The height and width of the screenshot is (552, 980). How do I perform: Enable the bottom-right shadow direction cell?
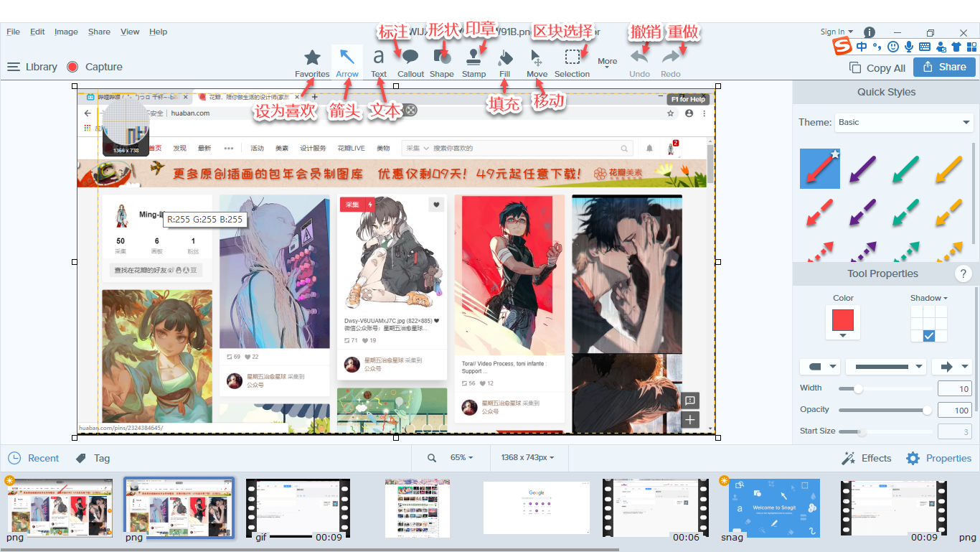click(x=941, y=336)
